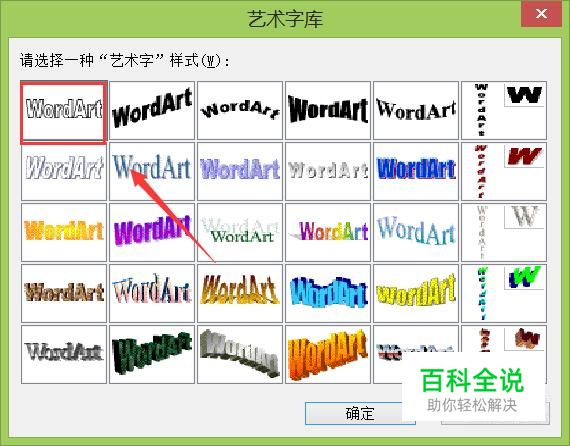The image size is (570, 446).
Task: Pick the black arched WordArt style
Action: coord(240,111)
